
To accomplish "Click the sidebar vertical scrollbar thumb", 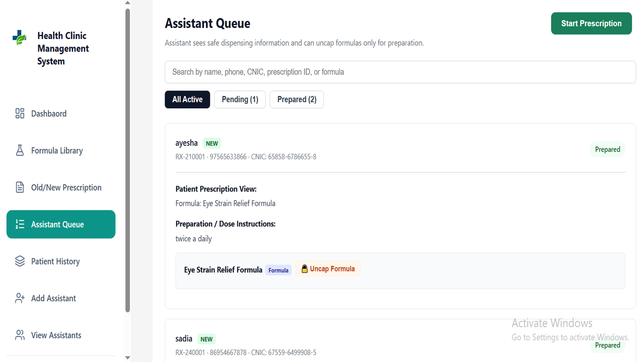I will tap(128, 160).
